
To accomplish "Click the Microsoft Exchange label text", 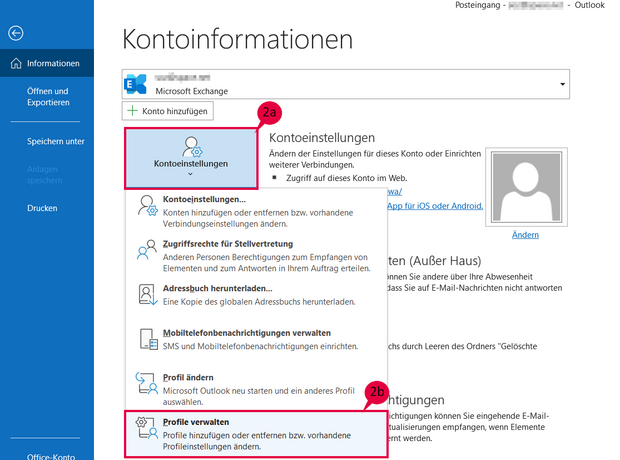I will 192,91.
